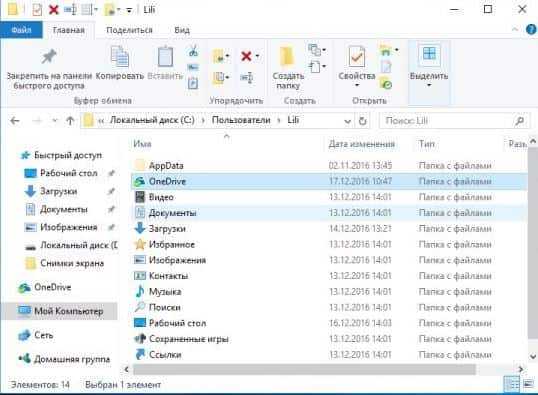Select Загрузки in Quick access list

[51, 191]
